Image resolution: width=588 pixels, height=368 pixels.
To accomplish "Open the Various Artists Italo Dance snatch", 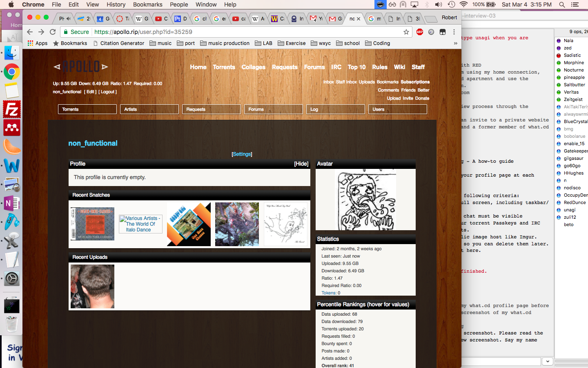I will coord(141,224).
